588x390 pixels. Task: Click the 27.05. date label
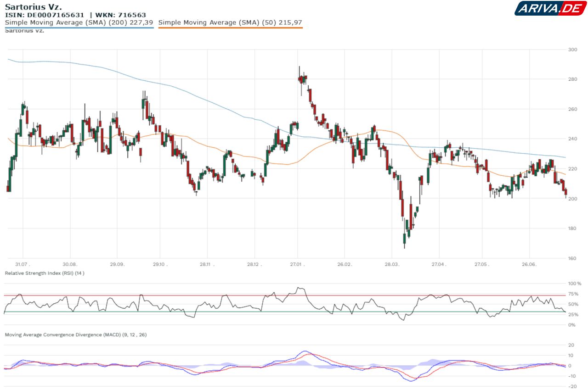pos(482,264)
